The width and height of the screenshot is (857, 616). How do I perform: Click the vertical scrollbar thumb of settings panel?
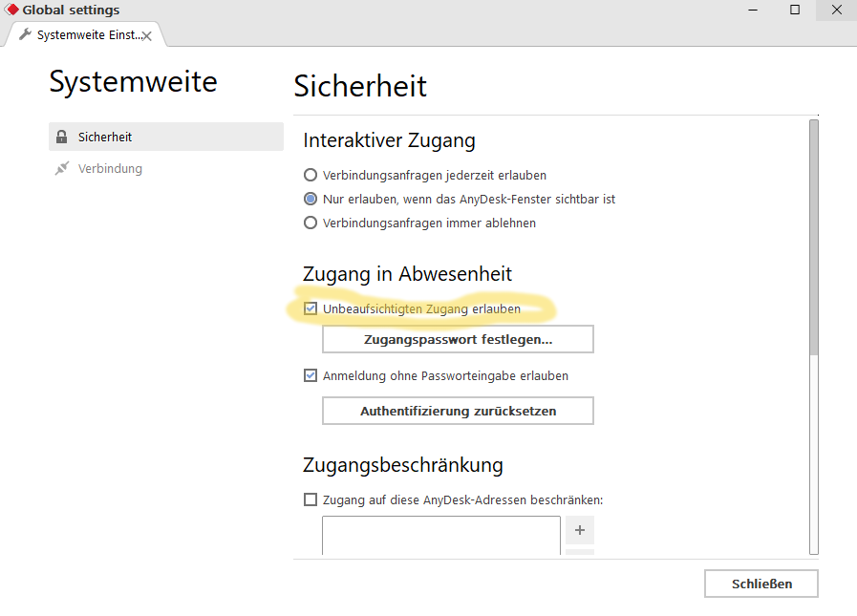pyautogui.click(x=814, y=237)
